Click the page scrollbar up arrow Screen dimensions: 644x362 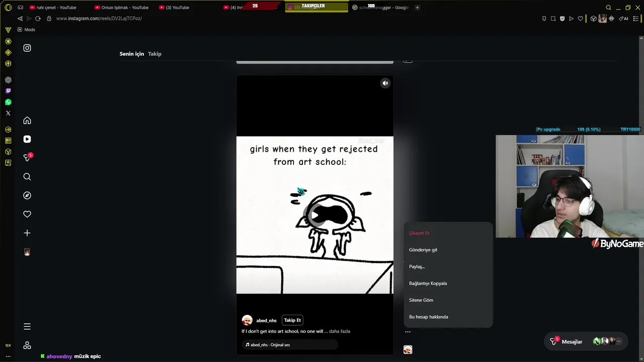click(641, 38)
